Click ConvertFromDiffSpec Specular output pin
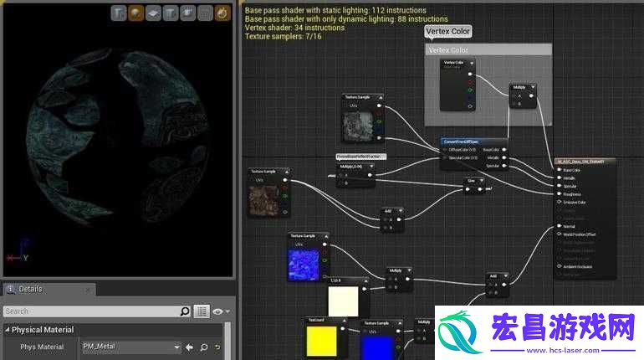This screenshot has height=360, width=644. [504, 166]
